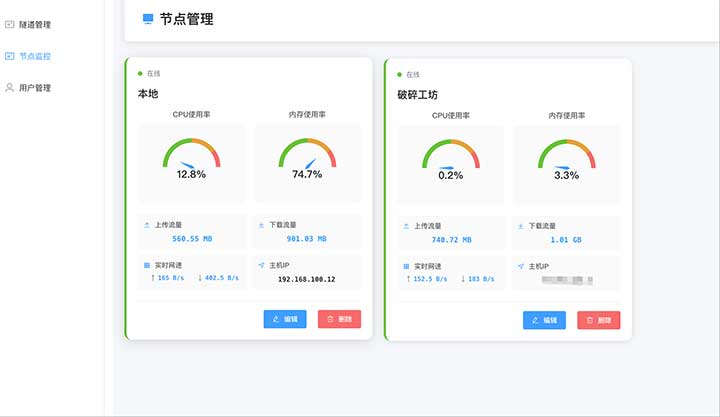
Task: Click the upload value 560.55 MB
Action: 192,239
